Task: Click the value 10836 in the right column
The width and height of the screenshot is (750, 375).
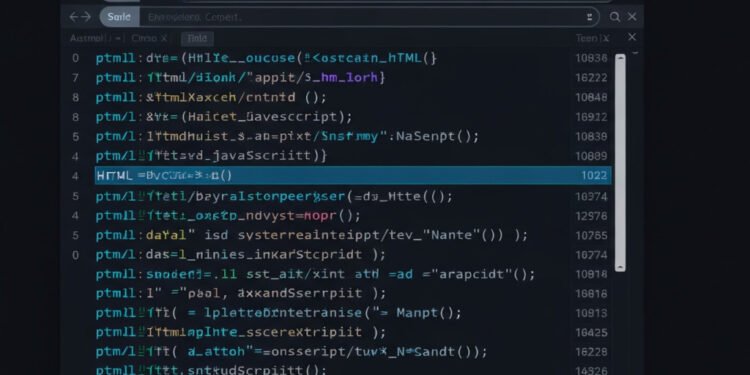Action: click(x=591, y=58)
